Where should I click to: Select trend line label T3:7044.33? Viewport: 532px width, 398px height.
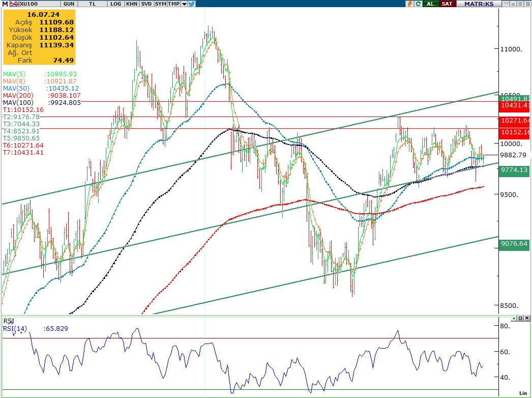[x=21, y=124]
